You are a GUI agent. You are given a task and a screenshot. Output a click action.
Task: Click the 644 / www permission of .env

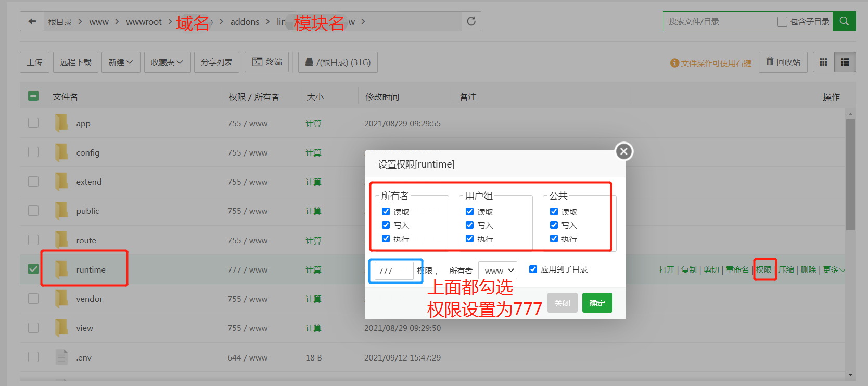coord(248,357)
